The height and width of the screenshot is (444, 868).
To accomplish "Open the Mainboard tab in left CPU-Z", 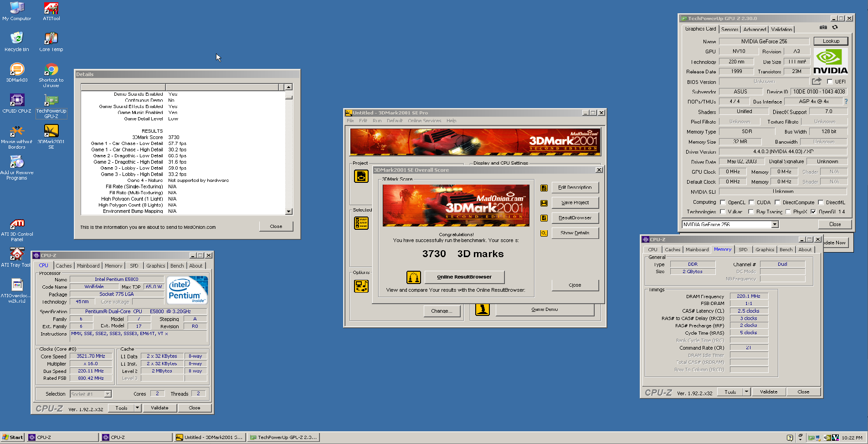I will [x=88, y=266].
